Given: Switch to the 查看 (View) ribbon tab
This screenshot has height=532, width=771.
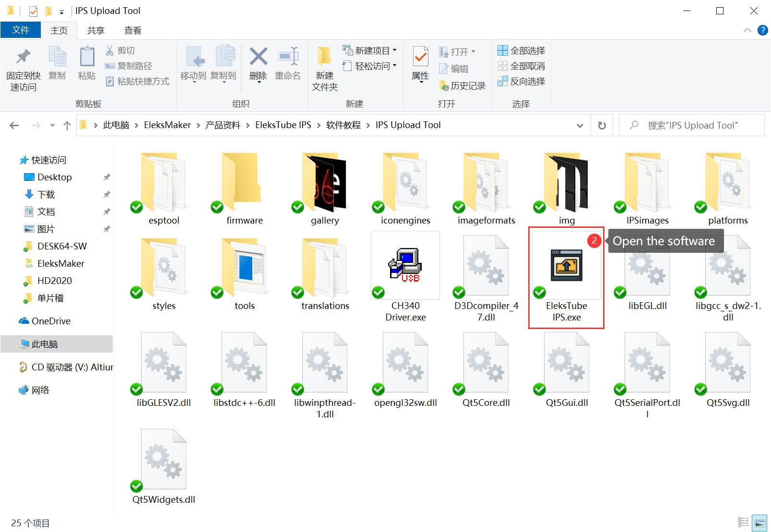Looking at the screenshot, I should point(132,30).
